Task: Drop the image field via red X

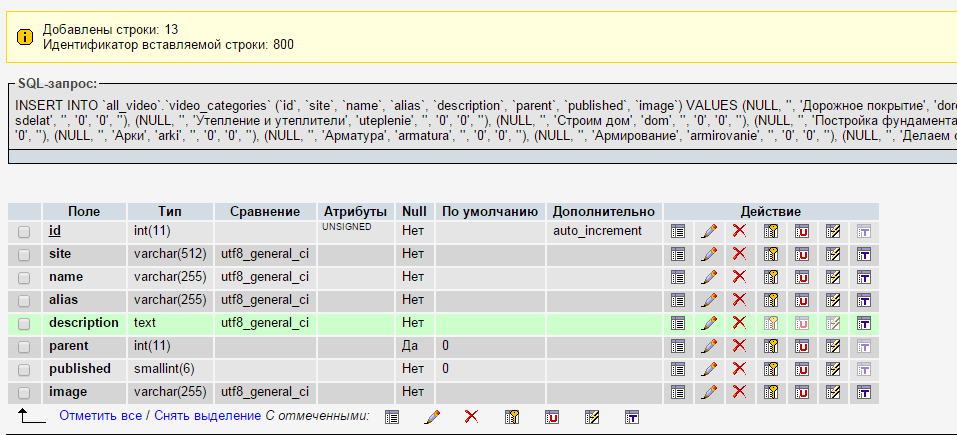Action: [x=740, y=392]
